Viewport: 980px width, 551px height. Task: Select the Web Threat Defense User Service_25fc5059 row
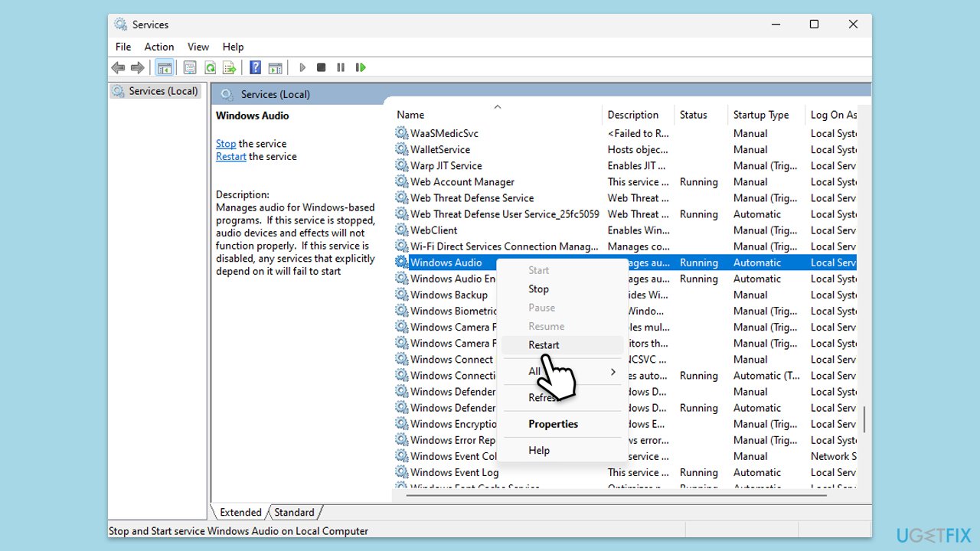coord(625,214)
